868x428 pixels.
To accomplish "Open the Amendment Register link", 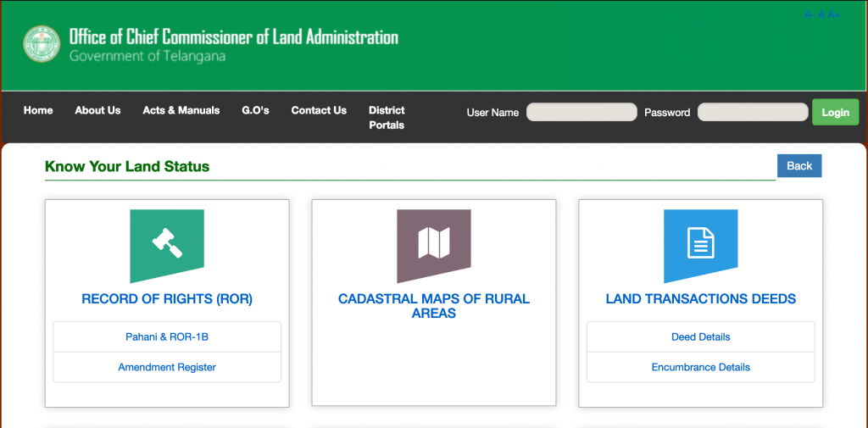I will pyautogui.click(x=167, y=367).
